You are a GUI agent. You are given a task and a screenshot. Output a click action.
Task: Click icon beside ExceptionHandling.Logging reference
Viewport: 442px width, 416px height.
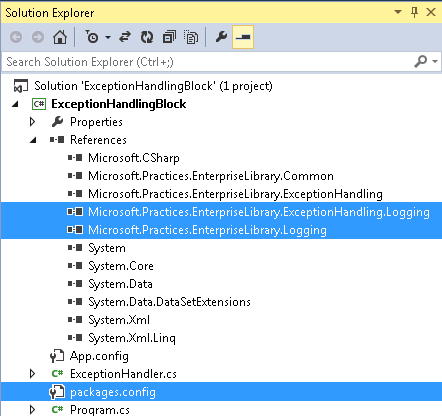(x=75, y=211)
